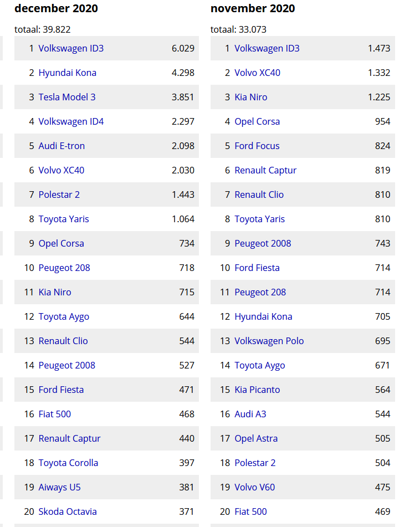Image resolution: width=420 pixels, height=527 pixels.
Task: Open Tesla Model 3 link
Action: click(x=67, y=97)
